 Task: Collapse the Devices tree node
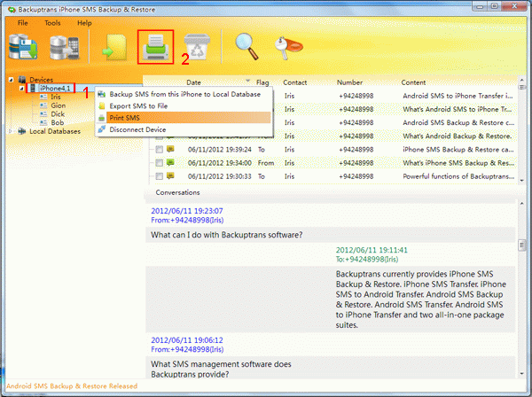(11, 80)
